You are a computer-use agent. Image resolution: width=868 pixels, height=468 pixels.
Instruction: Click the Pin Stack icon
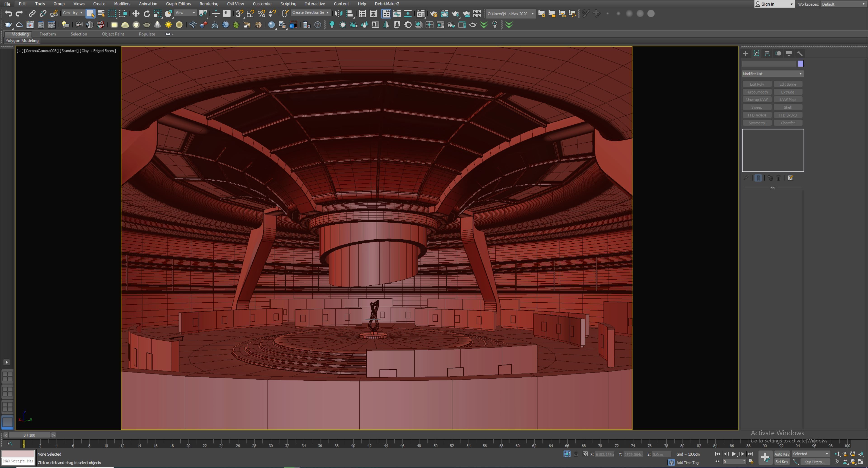coord(746,178)
